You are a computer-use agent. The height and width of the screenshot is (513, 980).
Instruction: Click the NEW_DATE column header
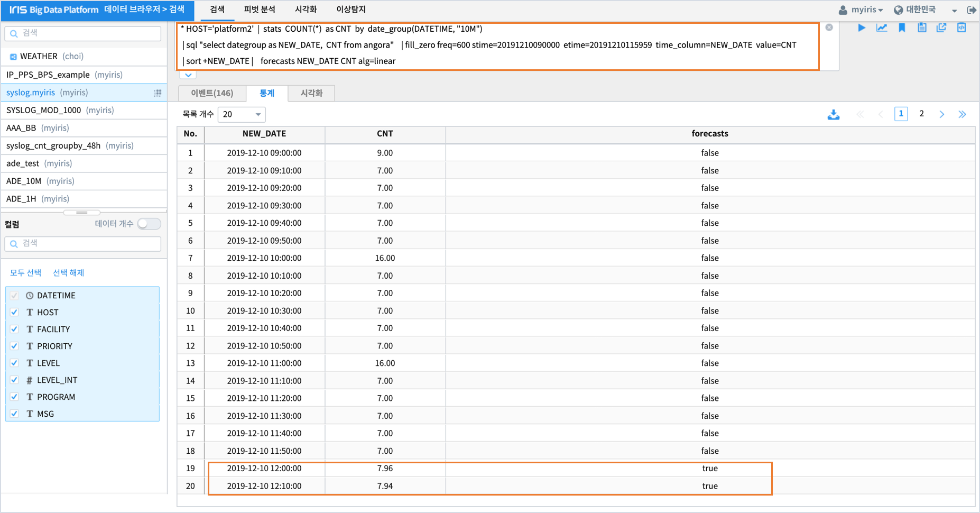click(x=264, y=134)
